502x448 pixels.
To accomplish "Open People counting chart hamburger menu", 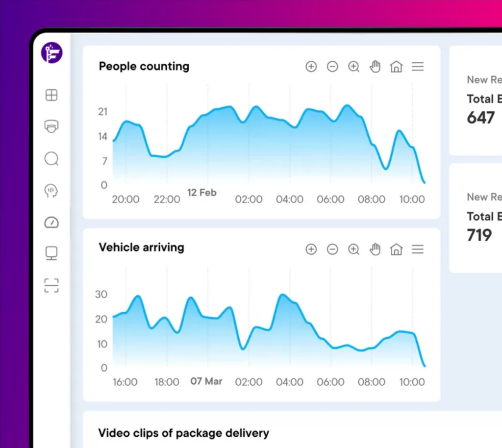I will click(x=418, y=67).
